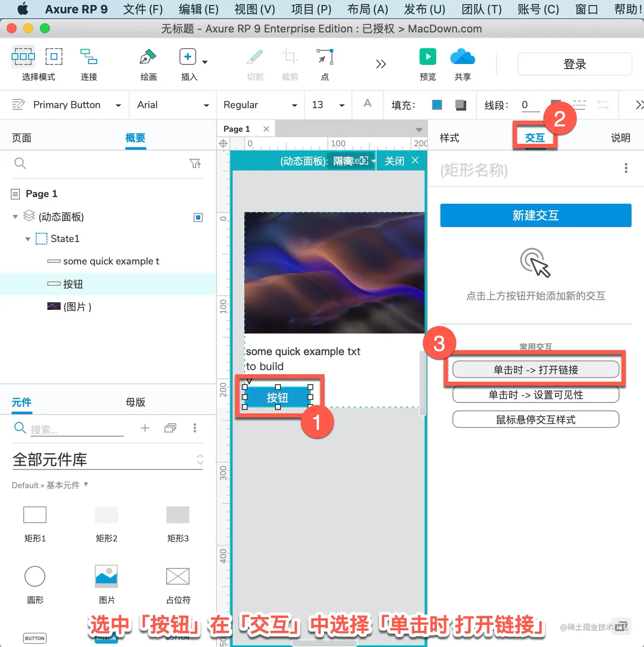
Task: Switch to the 元件 widgets tab
Action: tap(22, 402)
